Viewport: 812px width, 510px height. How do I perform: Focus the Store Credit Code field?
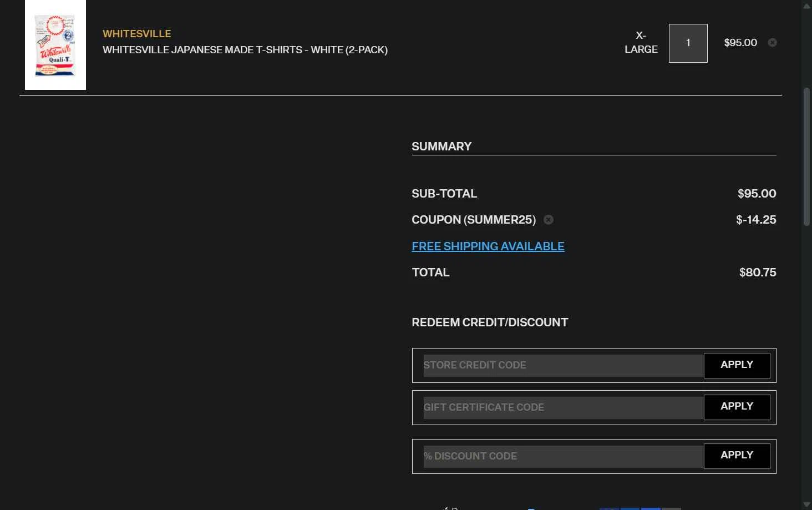564,365
